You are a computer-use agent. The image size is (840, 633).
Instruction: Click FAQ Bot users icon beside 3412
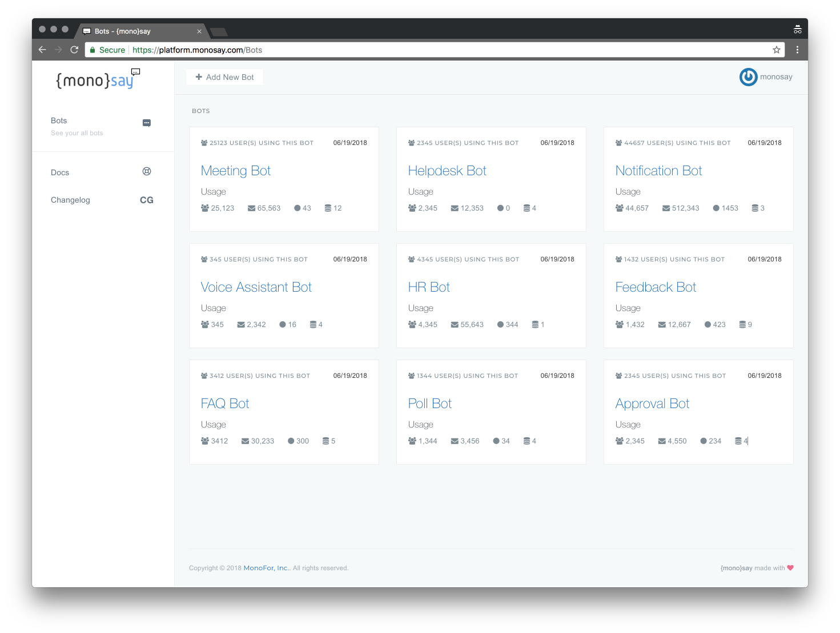(205, 441)
